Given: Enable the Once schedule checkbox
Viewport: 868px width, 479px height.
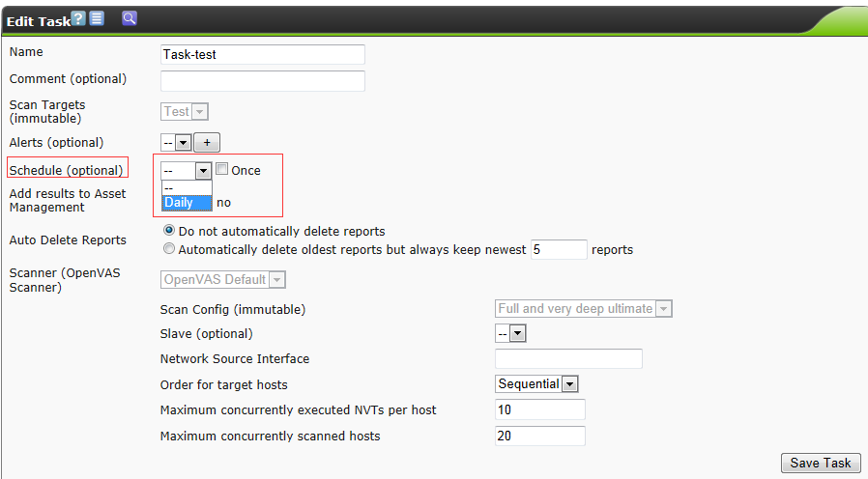Looking at the screenshot, I should (x=221, y=170).
